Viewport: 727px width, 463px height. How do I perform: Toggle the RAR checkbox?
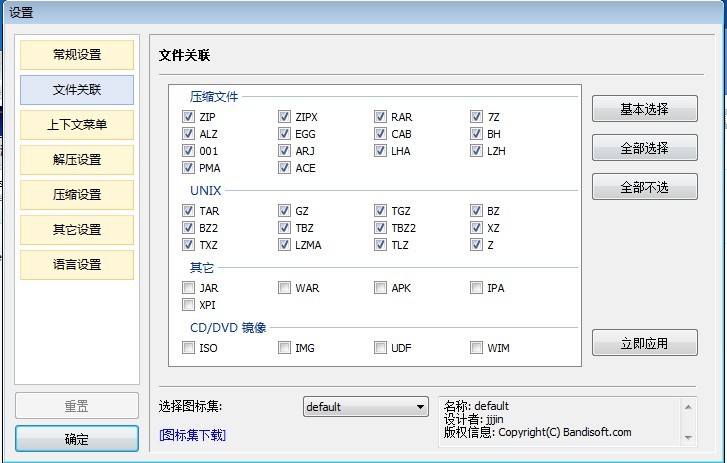point(381,117)
